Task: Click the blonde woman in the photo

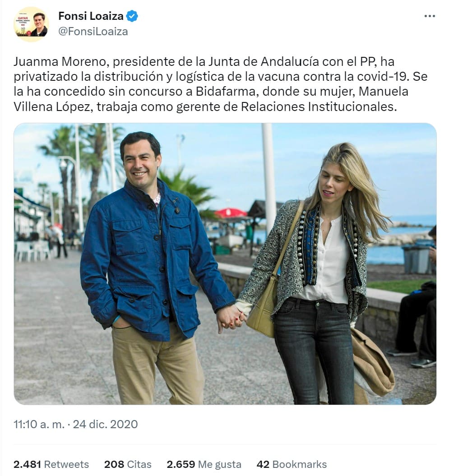Action: (316, 273)
